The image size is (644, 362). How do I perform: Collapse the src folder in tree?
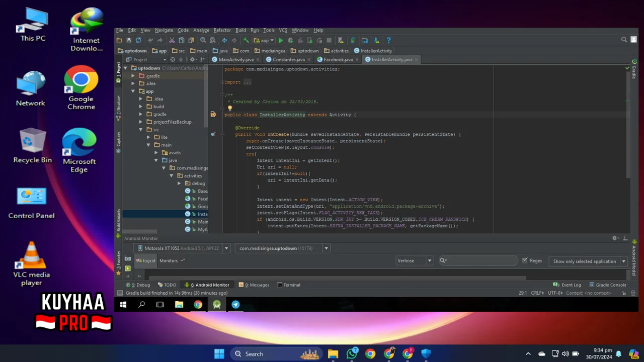coord(141,130)
